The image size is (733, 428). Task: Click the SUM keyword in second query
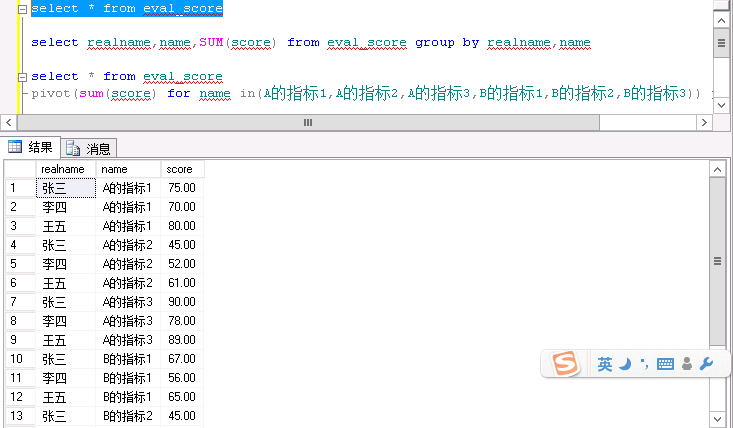coord(211,43)
